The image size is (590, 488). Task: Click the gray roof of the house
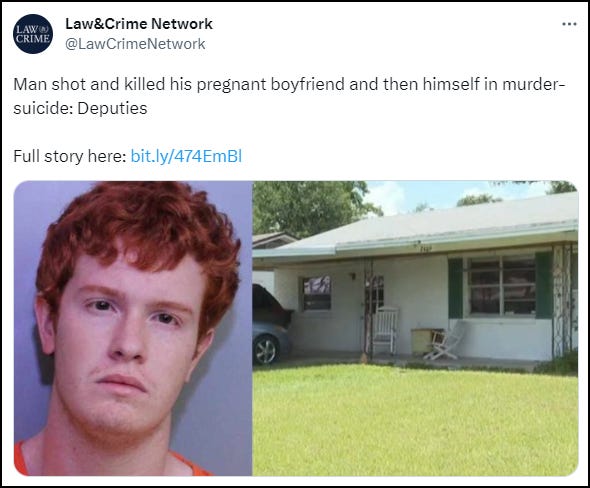[433, 226]
